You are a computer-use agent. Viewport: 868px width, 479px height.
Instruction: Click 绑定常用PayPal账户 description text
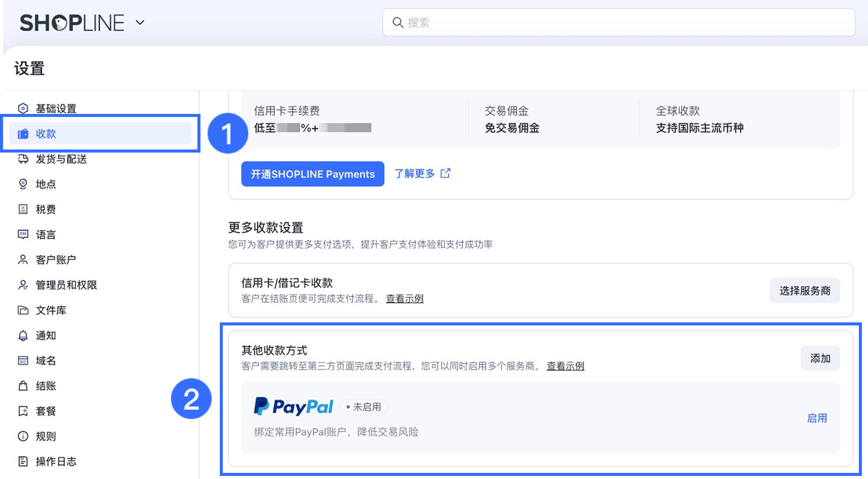point(336,432)
